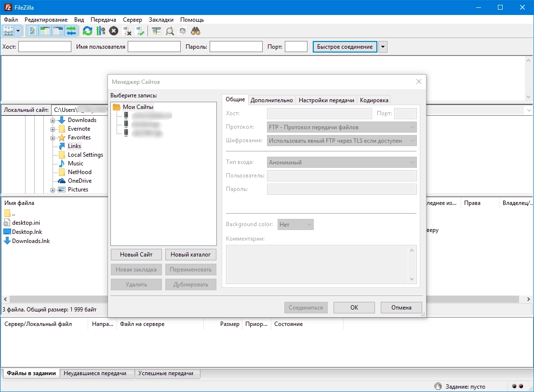Click the queue icon beside Задание: пусто
Screen dimensions: 534x392
click(x=438, y=387)
